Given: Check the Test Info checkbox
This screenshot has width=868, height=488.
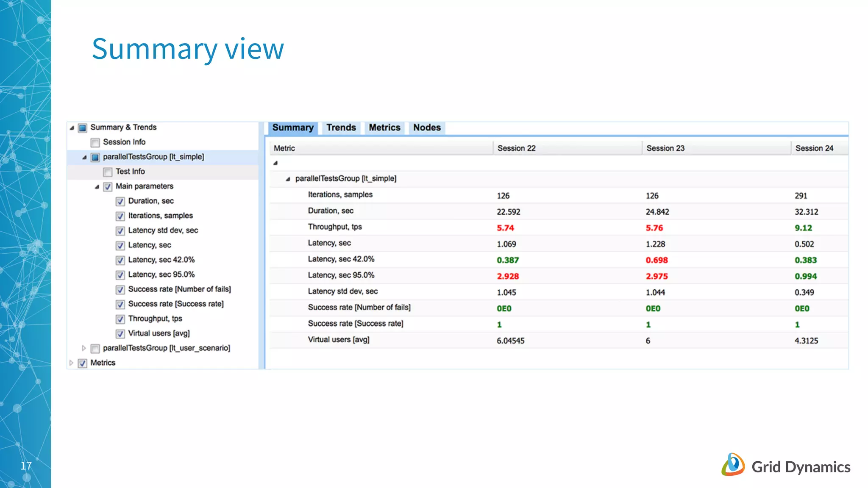Looking at the screenshot, I should point(108,172).
